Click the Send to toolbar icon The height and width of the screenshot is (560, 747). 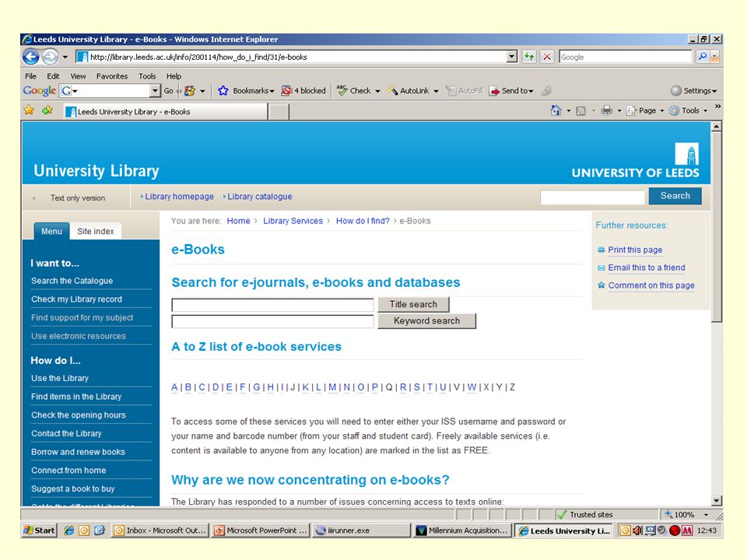pyautogui.click(x=495, y=90)
